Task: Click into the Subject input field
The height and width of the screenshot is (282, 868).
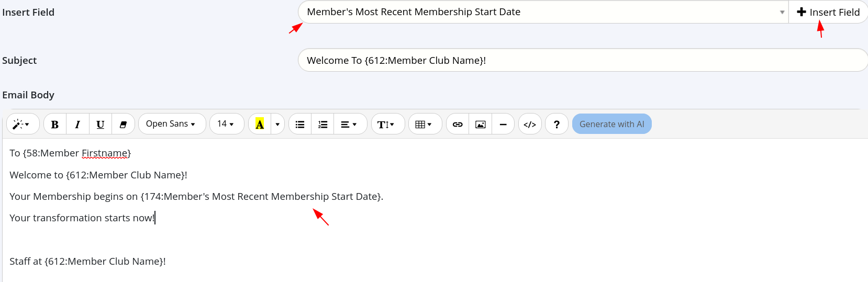Action: (581, 60)
